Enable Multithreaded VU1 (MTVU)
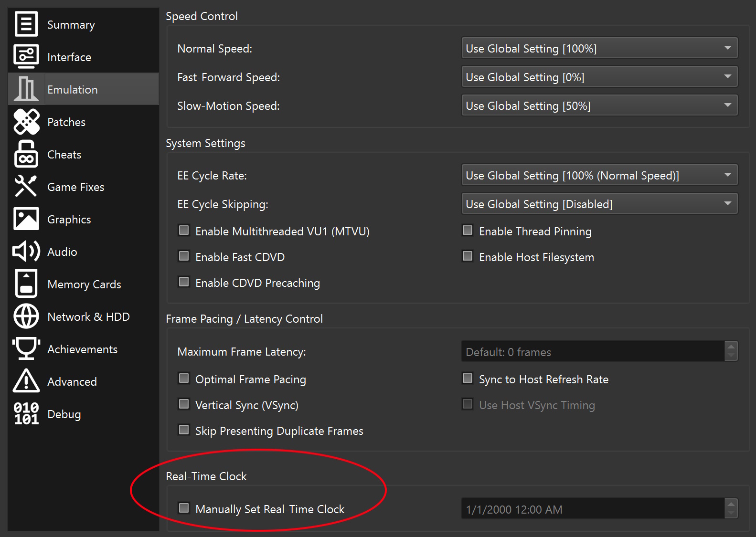This screenshot has height=537, width=756. pos(184,231)
